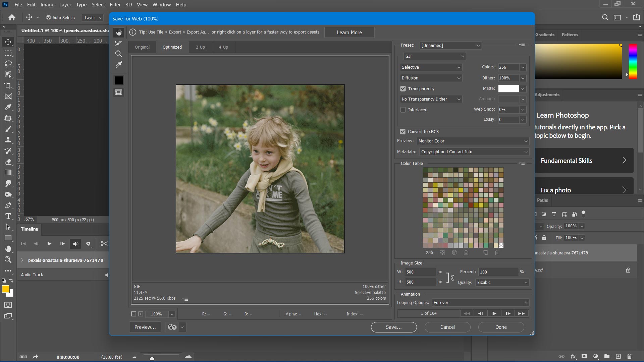The height and width of the screenshot is (362, 644).
Task: Switch to the 2-Up view tab
Action: (200, 47)
